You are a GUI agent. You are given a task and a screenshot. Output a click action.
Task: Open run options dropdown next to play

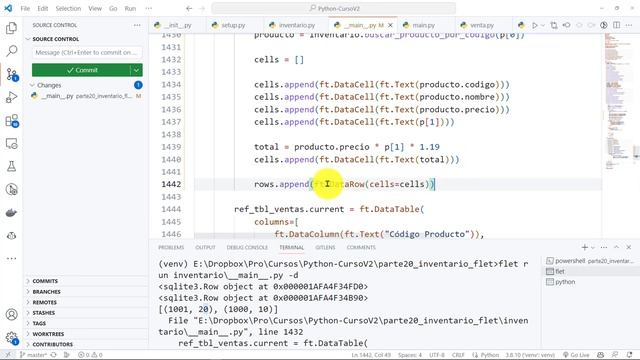tap(542, 25)
